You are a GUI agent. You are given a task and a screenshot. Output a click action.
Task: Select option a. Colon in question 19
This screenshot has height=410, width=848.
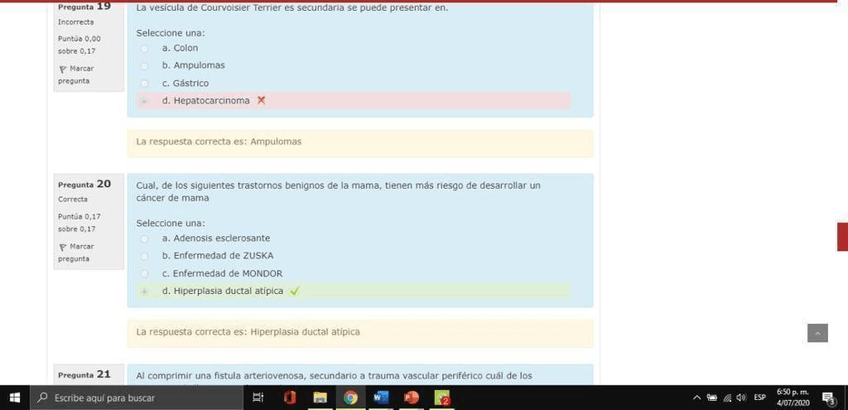[x=144, y=49]
